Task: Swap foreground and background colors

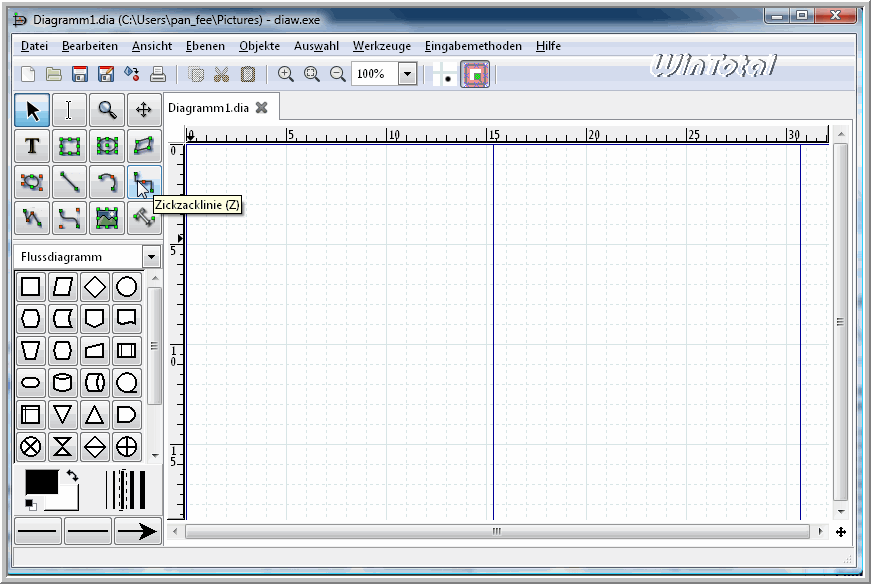Action: point(72,475)
